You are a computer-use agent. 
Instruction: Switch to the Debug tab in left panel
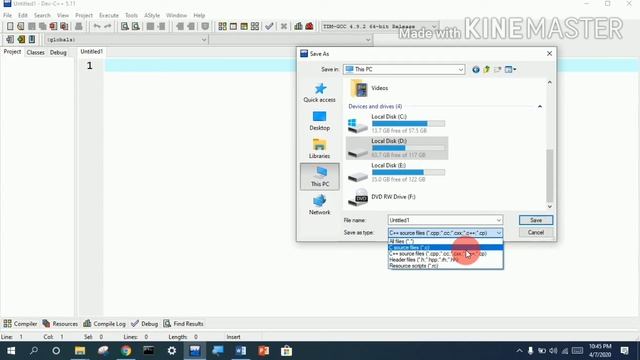coord(58,52)
